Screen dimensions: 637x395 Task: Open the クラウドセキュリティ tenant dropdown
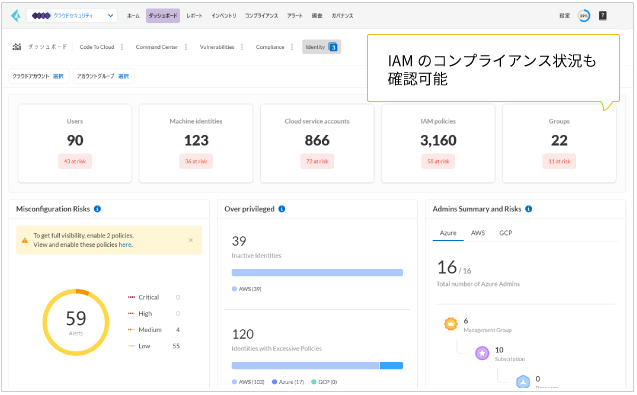coord(72,15)
